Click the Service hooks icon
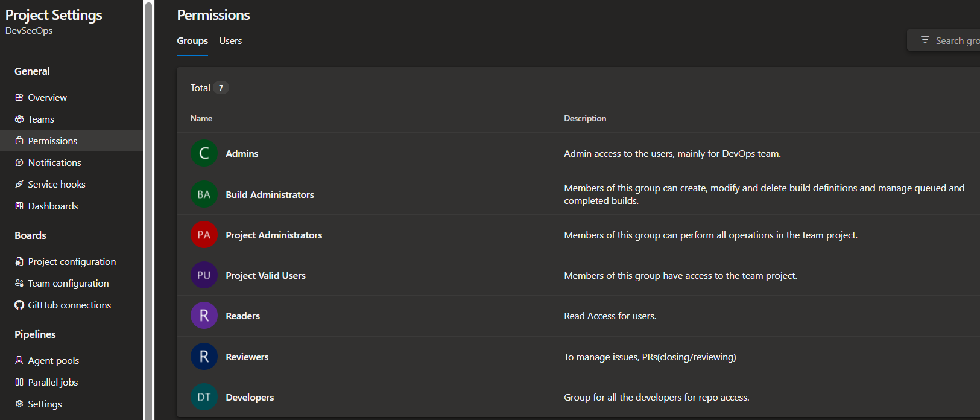The image size is (980, 420). click(x=19, y=184)
